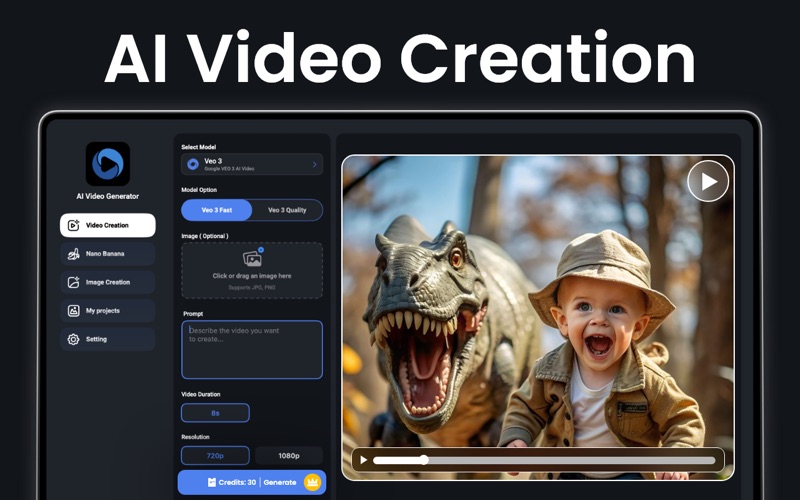Screen dimensions: 800x500
Task: Open the Nano Banana sidebar item
Action: (108, 254)
